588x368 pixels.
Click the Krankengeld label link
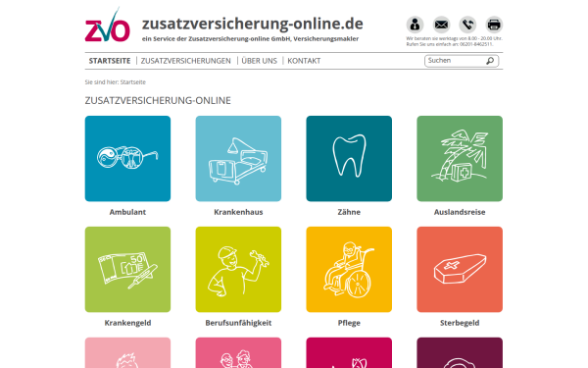pos(127,323)
